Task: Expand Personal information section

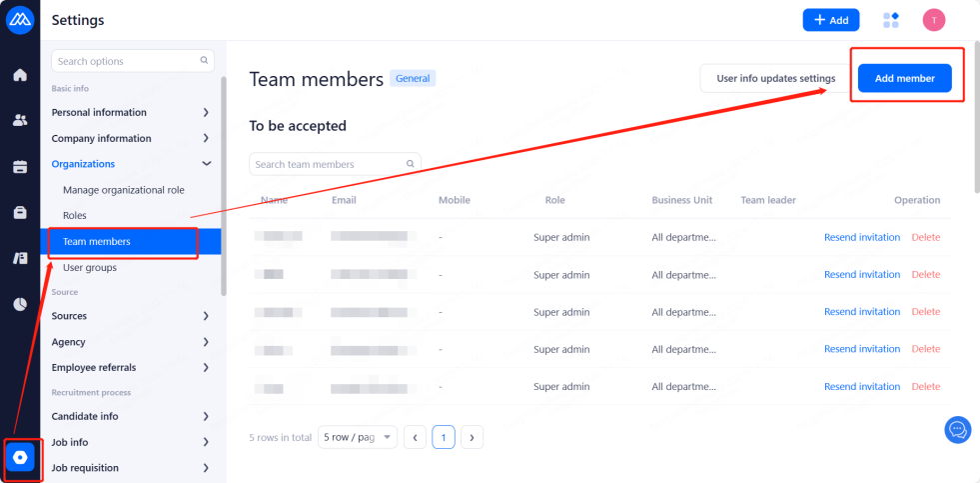Action: click(206, 112)
